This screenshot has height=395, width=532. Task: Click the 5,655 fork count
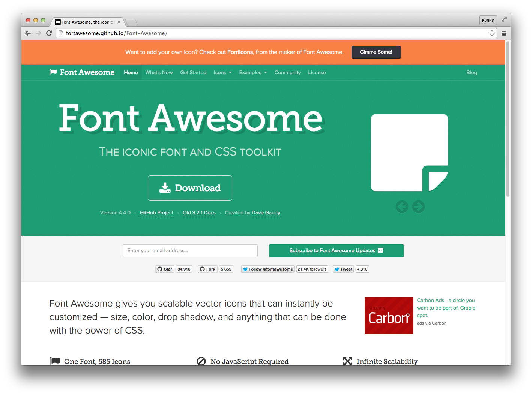pos(226,269)
